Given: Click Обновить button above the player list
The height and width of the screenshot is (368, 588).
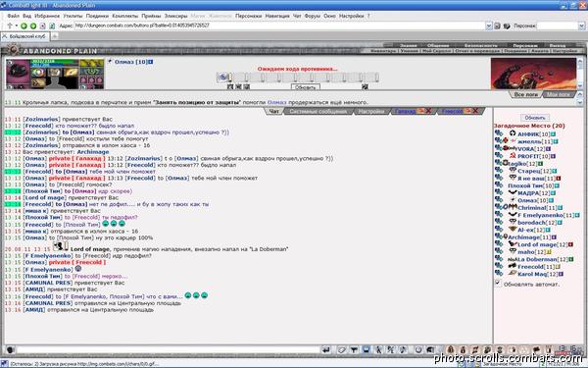Looking at the screenshot, I should [x=535, y=118].
